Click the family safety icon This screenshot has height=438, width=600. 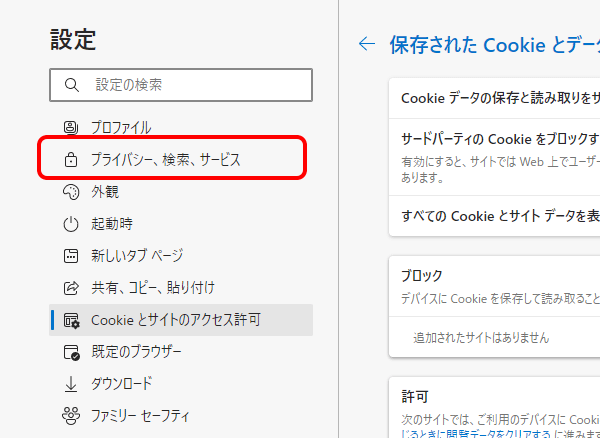(71, 416)
